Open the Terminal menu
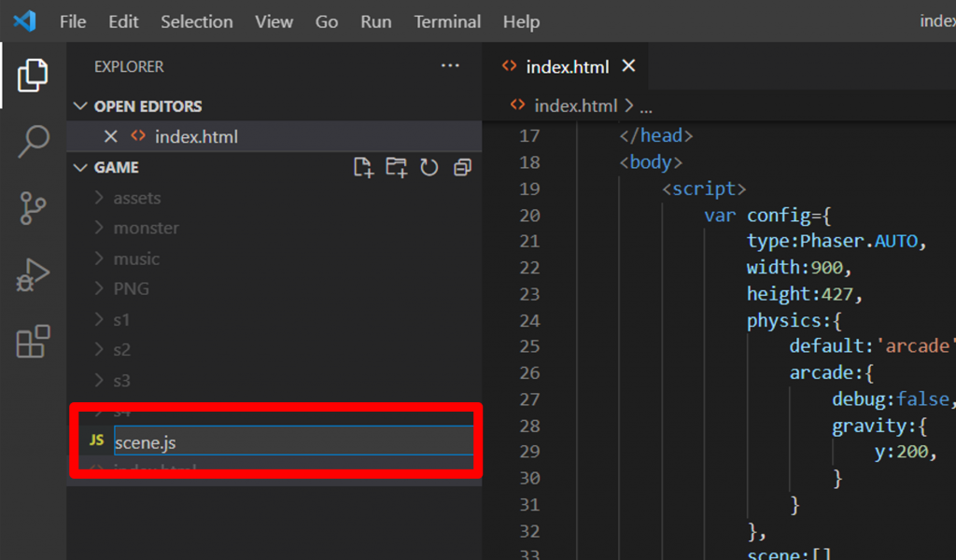The width and height of the screenshot is (956, 560). [447, 22]
